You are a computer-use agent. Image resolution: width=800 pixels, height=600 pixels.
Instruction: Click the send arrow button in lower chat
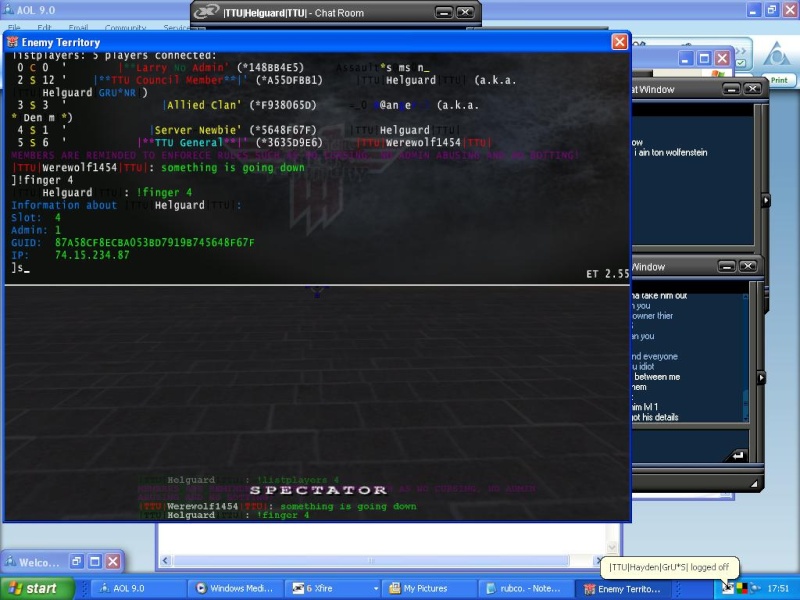[737, 456]
